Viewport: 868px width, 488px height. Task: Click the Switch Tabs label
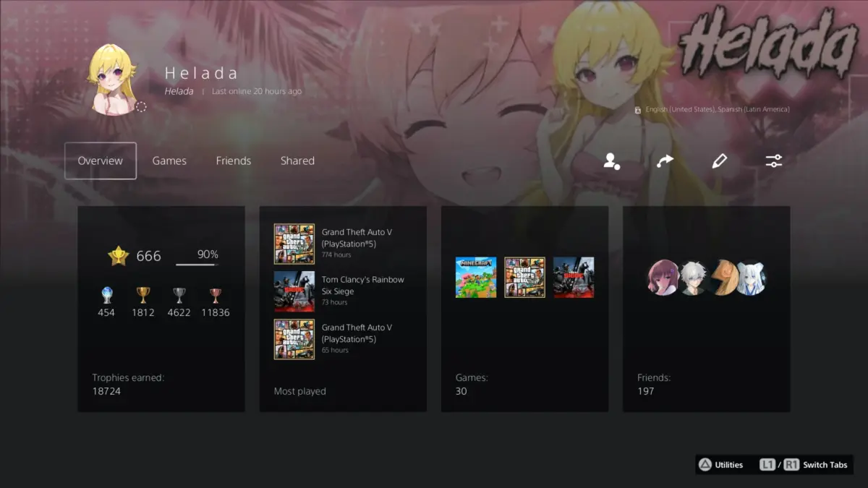pos(825,465)
